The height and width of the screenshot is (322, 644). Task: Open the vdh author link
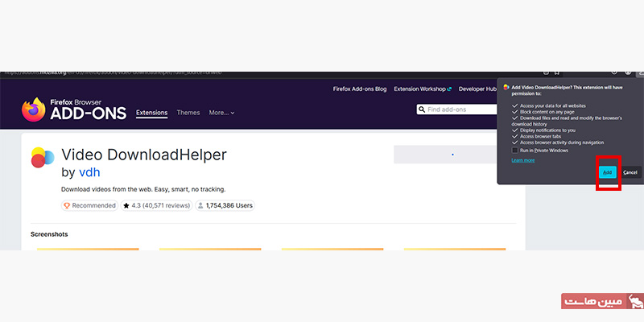coord(89,172)
